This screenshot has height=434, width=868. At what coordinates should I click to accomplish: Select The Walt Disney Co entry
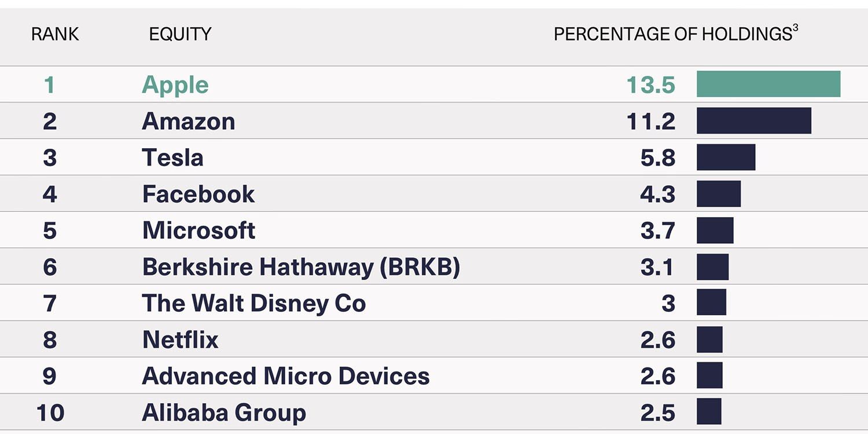[254, 303]
